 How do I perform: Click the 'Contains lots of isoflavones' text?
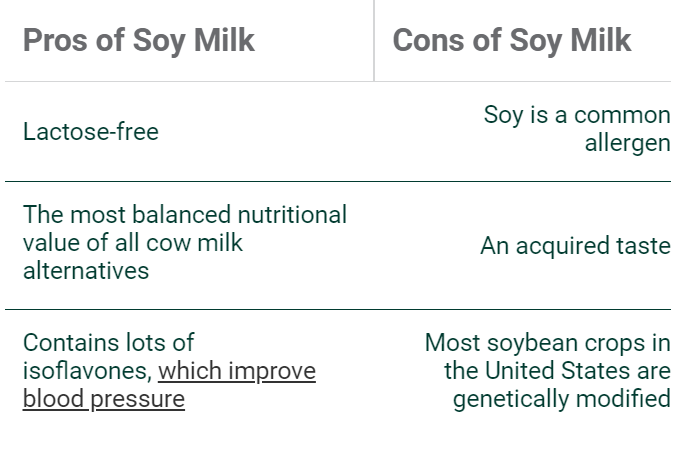tap(109, 357)
